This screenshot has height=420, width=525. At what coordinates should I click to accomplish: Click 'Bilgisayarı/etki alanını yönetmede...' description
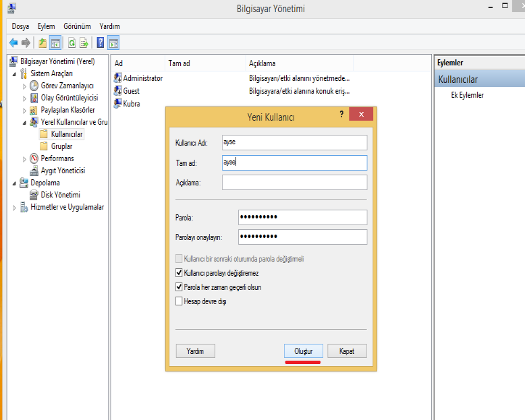300,78
